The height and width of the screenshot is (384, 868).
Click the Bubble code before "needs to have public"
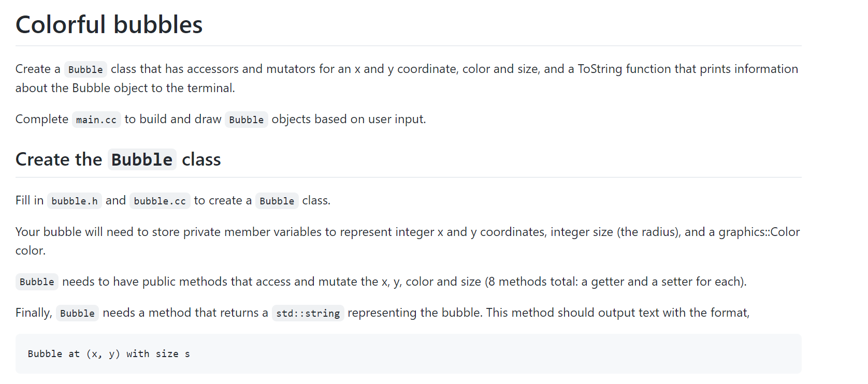click(x=37, y=282)
